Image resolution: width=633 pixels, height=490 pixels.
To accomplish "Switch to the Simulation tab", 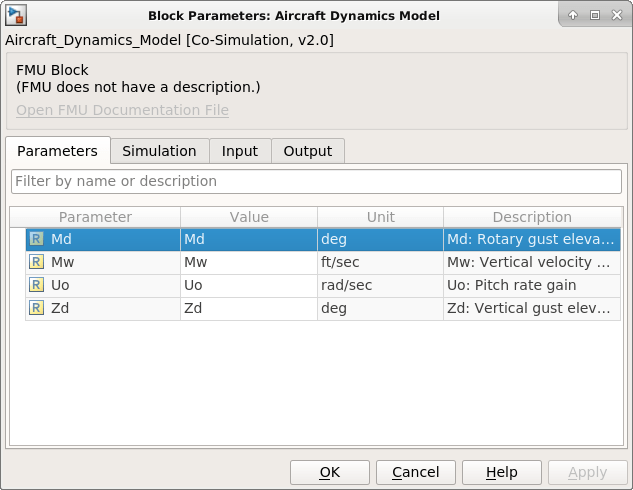I will click(x=159, y=151).
